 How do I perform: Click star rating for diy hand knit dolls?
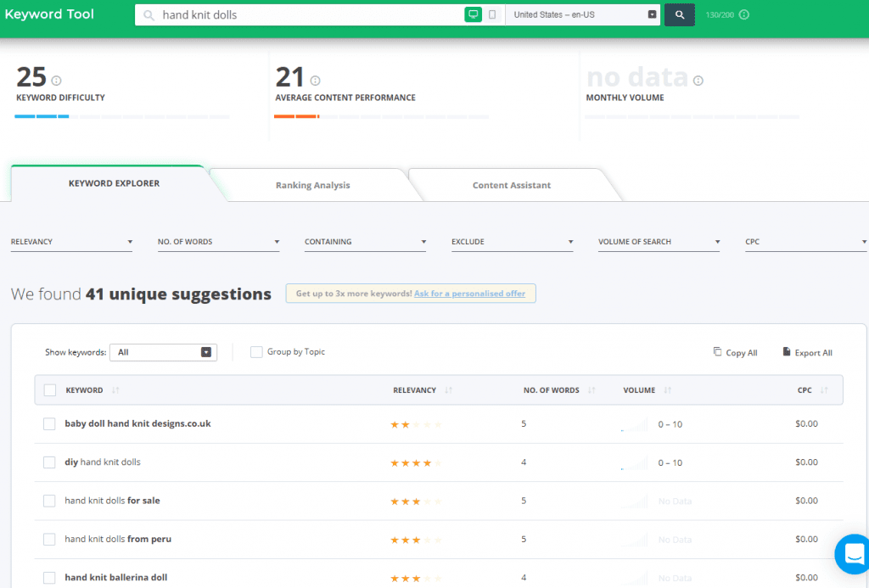point(416,462)
